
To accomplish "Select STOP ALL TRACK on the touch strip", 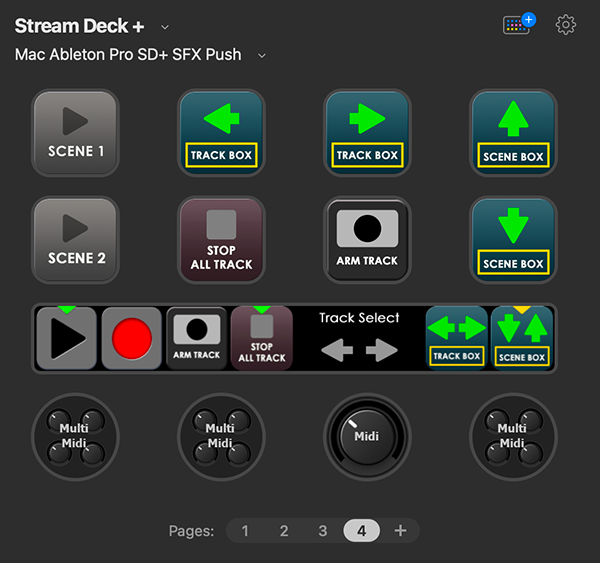I will (262, 338).
